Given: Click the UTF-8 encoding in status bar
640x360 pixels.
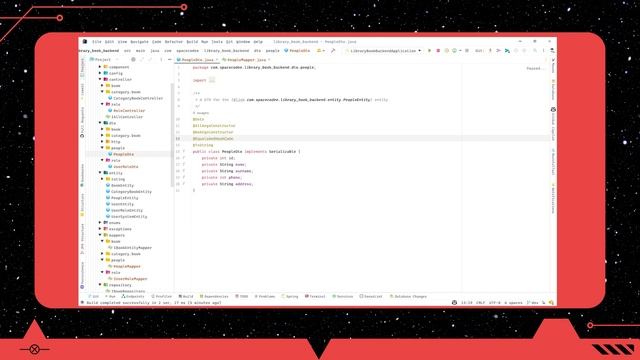Looking at the screenshot, I should pos(494,303).
